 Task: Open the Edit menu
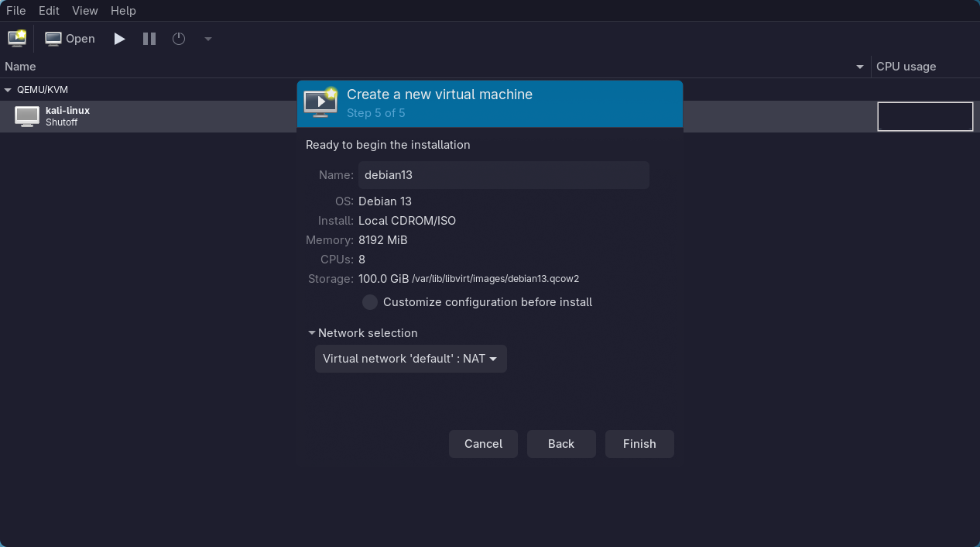pyautogui.click(x=48, y=10)
